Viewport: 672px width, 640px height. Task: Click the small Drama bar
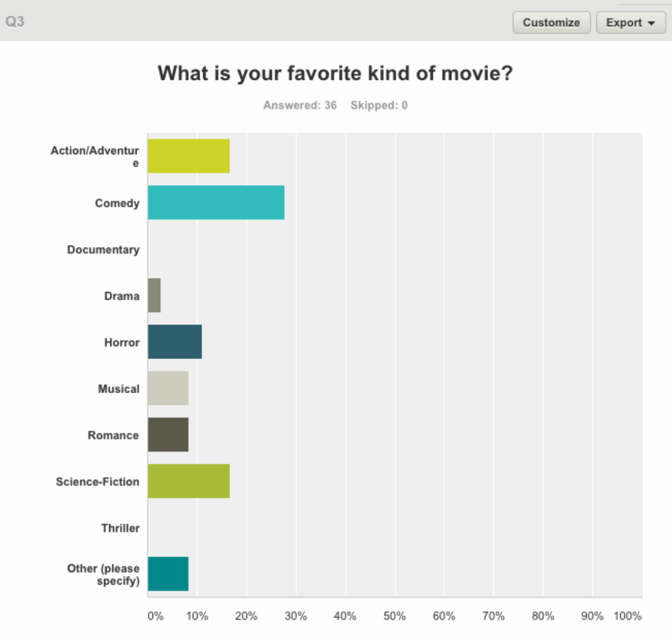(154, 296)
